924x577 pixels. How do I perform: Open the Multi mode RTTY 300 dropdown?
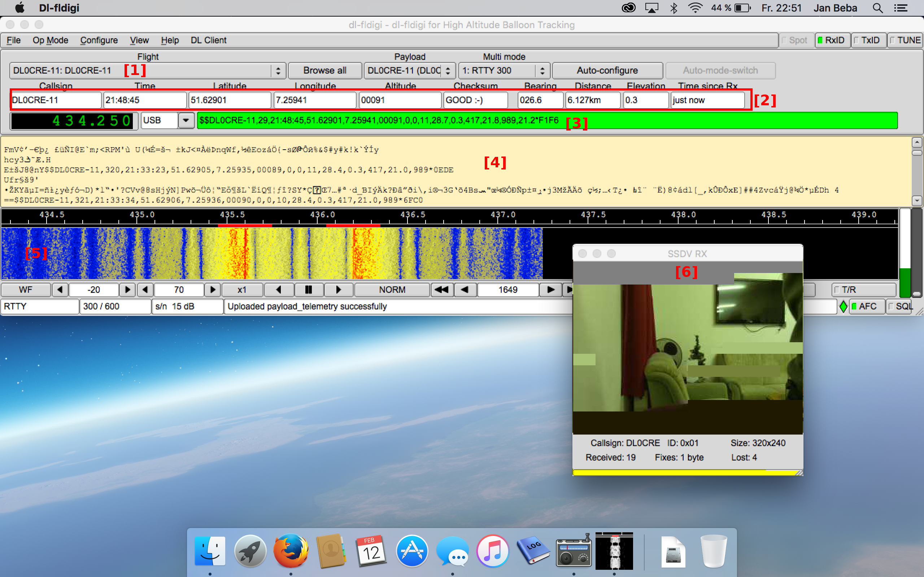(x=542, y=71)
